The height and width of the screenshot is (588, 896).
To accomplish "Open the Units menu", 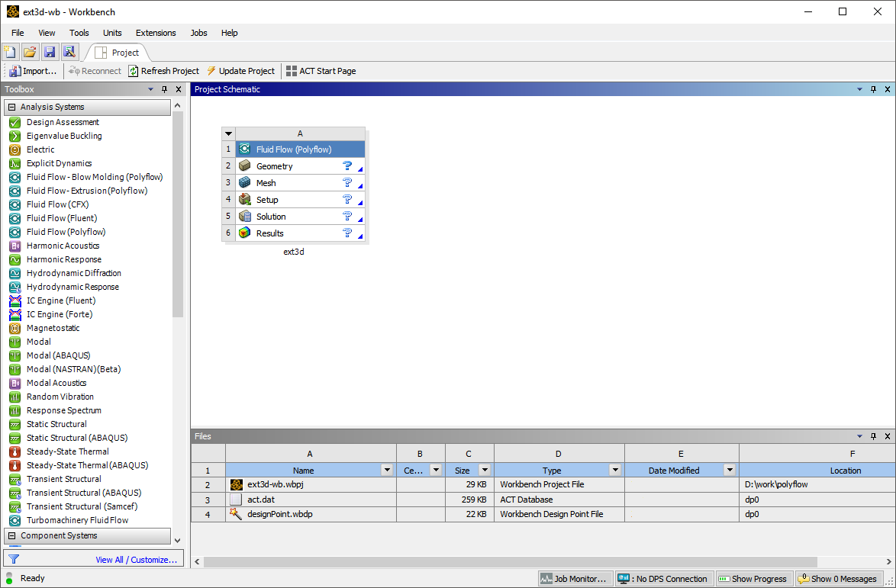I will [112, 33].
